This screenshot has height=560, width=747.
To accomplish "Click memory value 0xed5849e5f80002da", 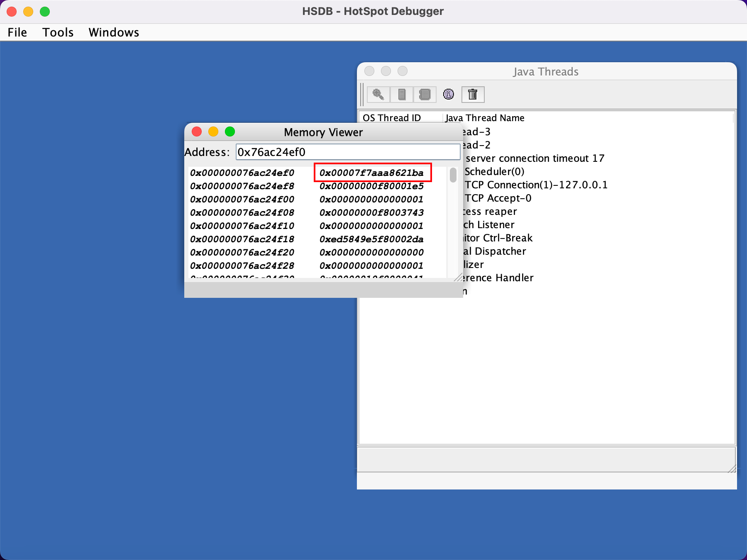I will [371, 239].
